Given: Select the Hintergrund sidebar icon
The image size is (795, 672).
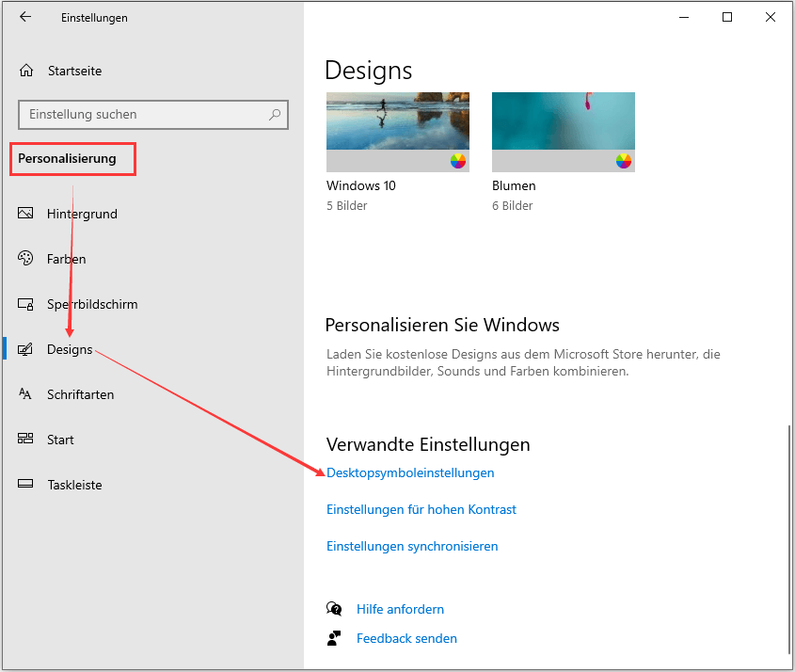Looking at the screenshot, I should click(x=24, y=214).
